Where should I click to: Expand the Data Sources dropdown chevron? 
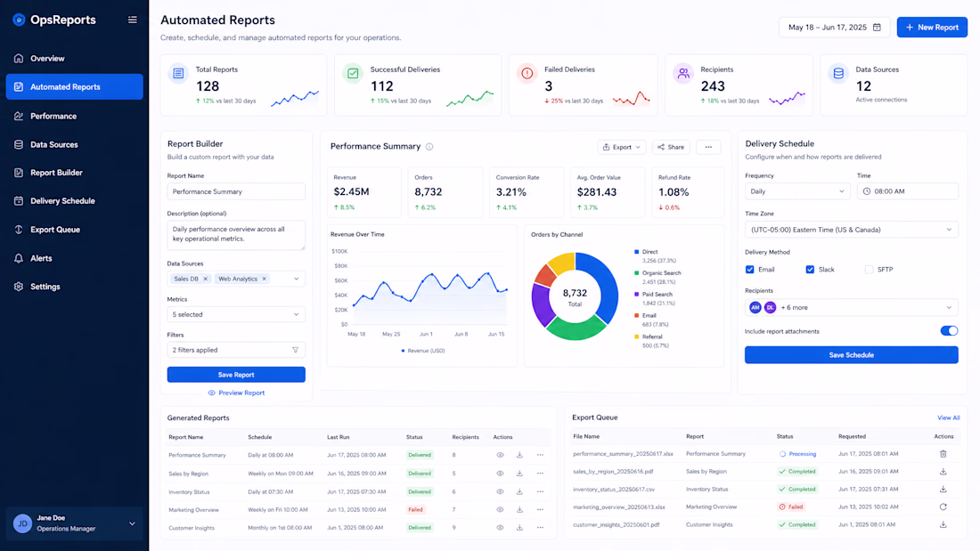(297, 280)
